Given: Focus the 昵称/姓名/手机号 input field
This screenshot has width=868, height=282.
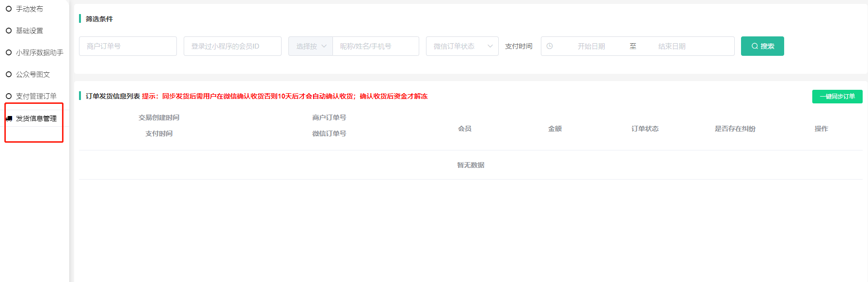Looking at the screenshot, I should [x=376, y=46].
